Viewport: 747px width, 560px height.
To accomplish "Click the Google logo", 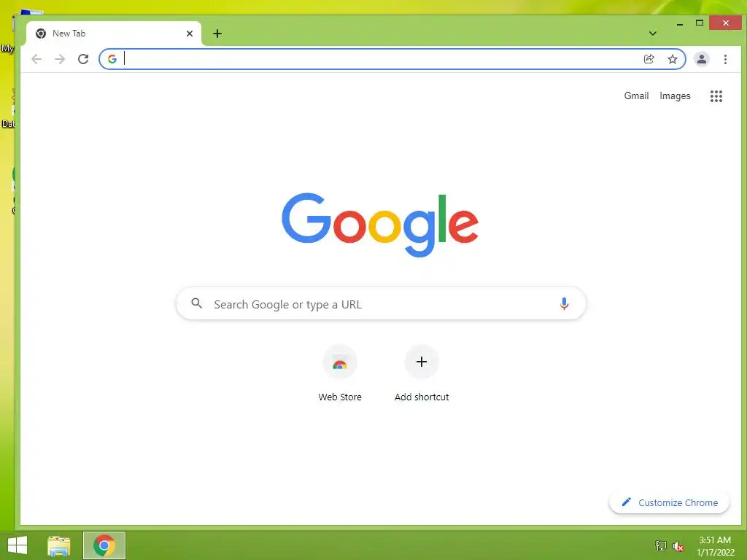I will coord(380,225).
